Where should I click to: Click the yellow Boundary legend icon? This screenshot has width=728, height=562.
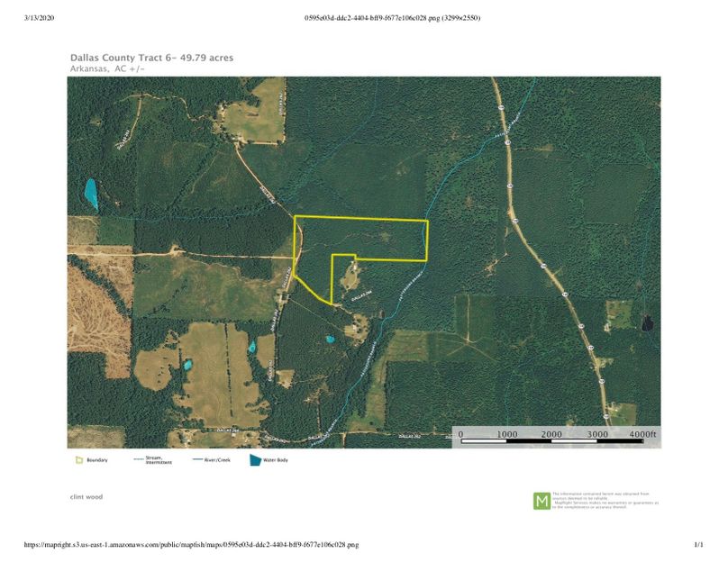click(x=78, y=460)
